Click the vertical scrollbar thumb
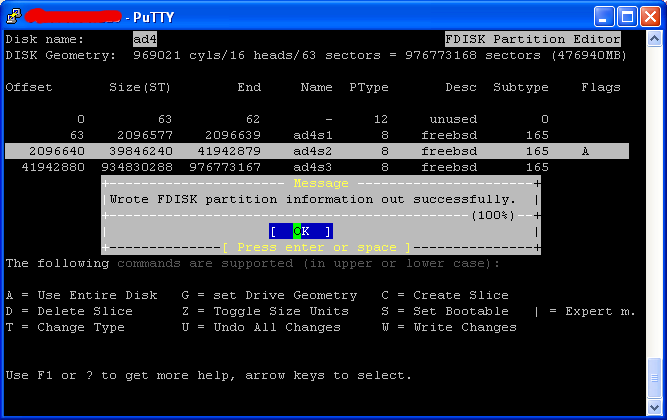 click(x=654, y=377)
